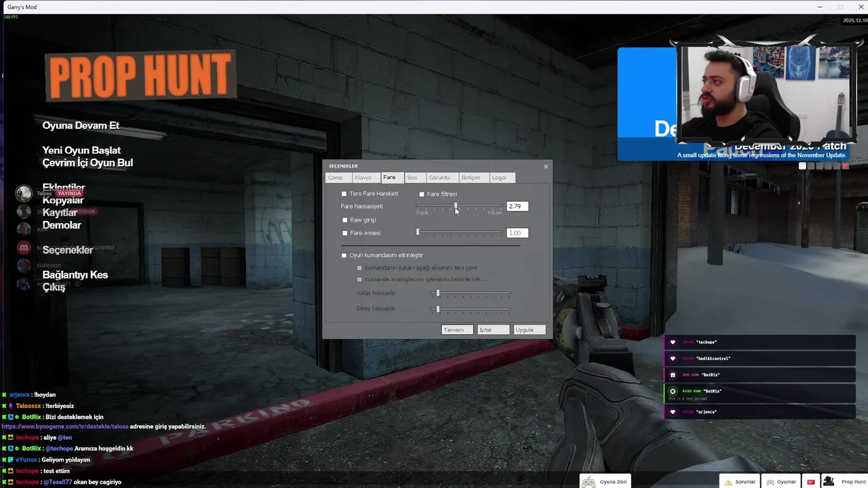Click the warning triangle icon for Sorunlar
868x488 pixels.
click(x=728, y=482)
